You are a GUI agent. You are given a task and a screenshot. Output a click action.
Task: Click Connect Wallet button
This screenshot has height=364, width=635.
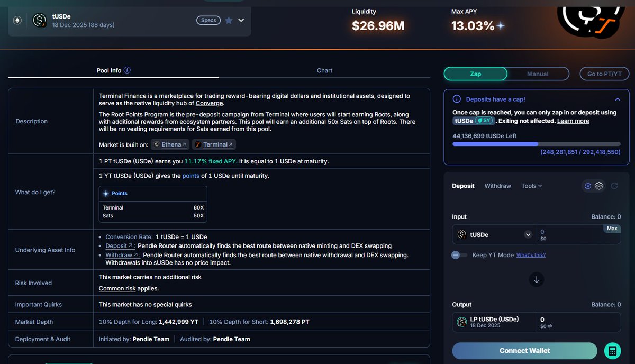pos(524,351)
